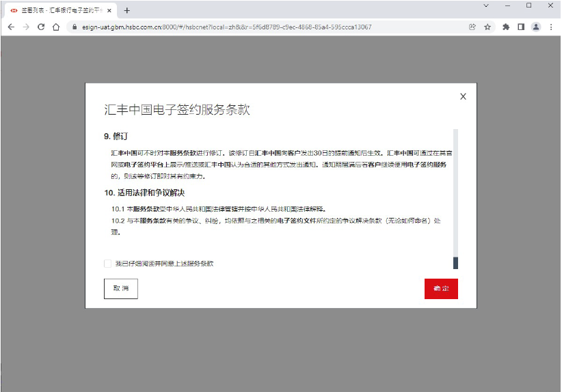Close the HSBC e-sign browser tab

(109, 10)
